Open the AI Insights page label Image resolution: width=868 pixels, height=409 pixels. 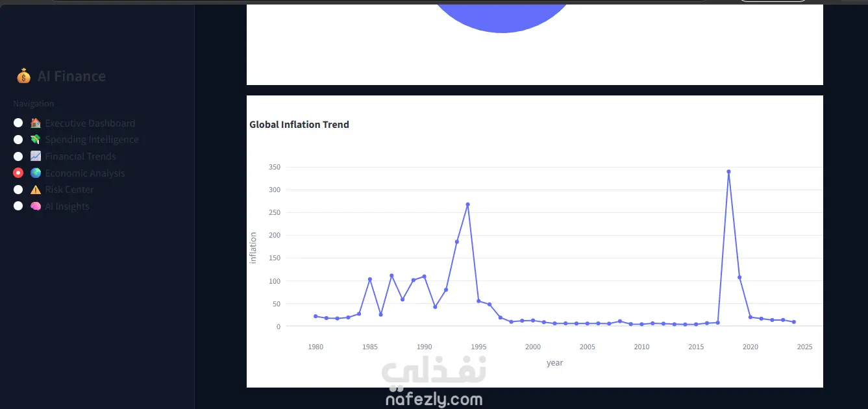[x=68, y=206]
